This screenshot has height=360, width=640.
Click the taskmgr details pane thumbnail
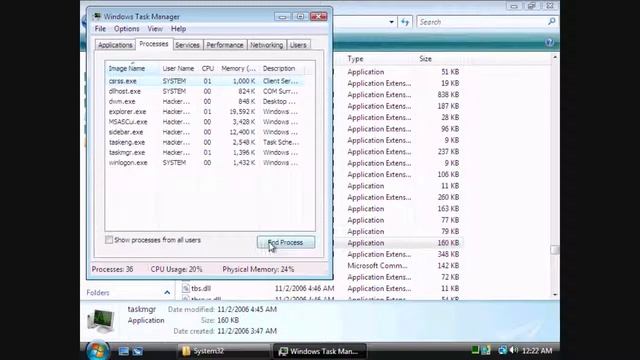point(101,320)
